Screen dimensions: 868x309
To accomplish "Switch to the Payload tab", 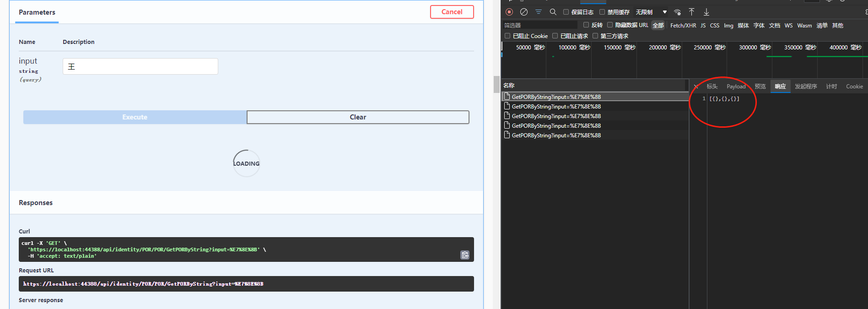I will click(736, 87).
